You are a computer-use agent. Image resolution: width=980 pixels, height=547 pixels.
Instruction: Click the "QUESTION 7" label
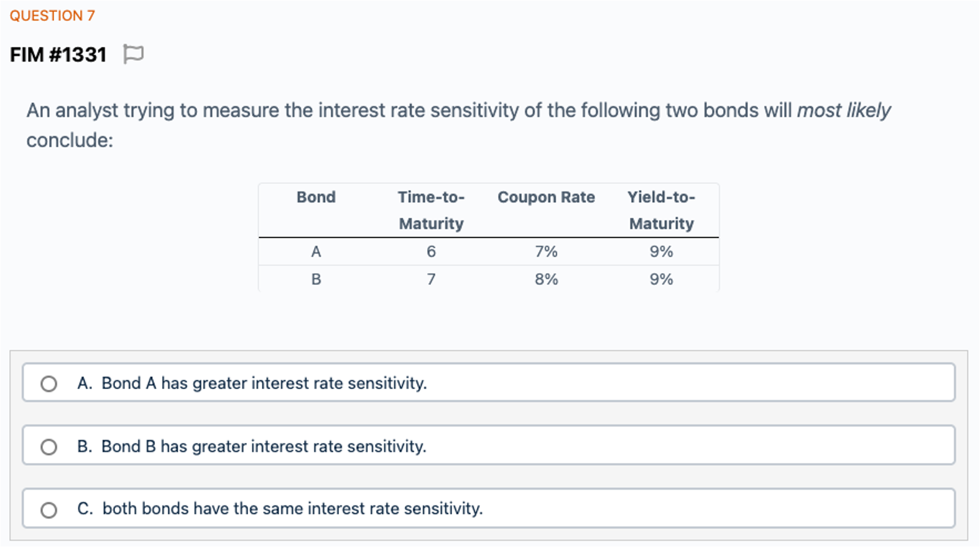52,16
